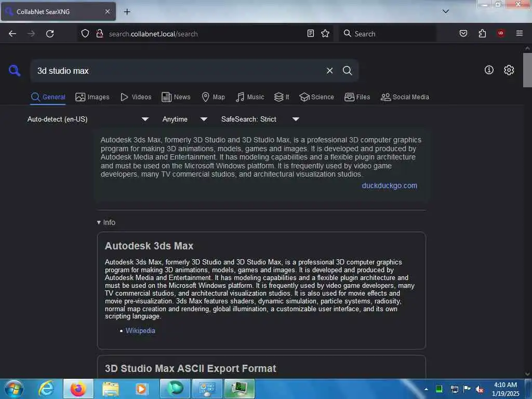Open the Auto-detect (en-US) language dropdown
532x399 pixels.
[88, 119]
